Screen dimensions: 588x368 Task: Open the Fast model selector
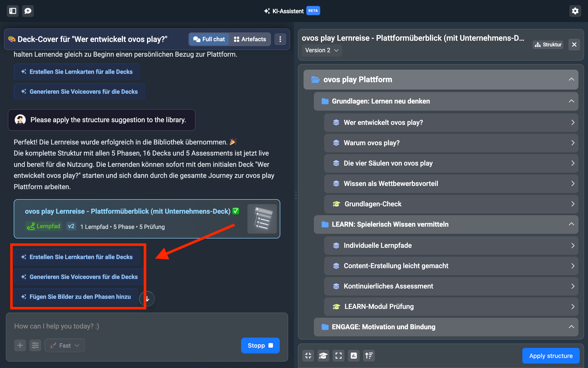[65, 345]
